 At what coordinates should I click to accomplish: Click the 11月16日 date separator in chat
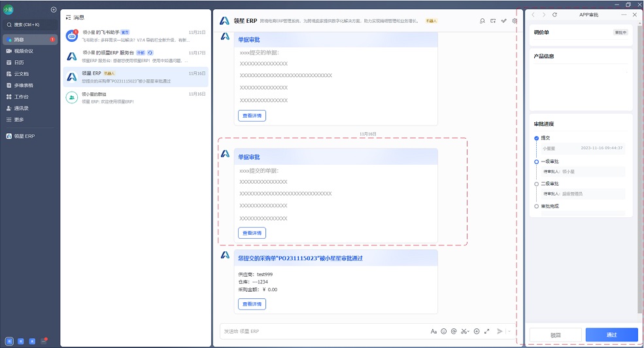tap(367, 134)
